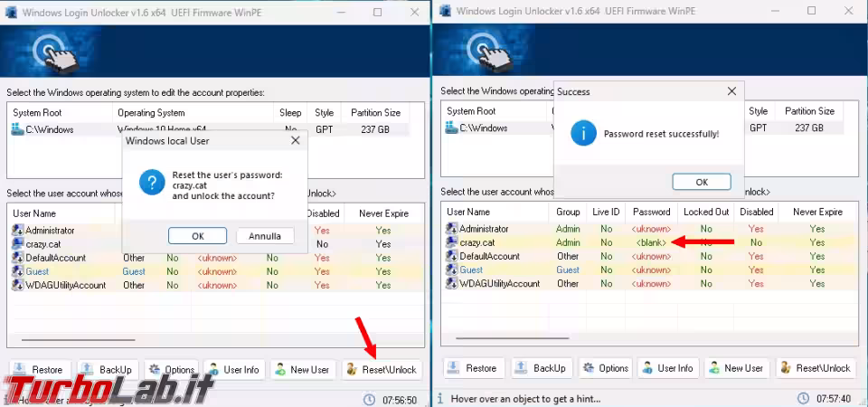This screenshot has height=407, width=868.
Task: Open User Info in left window
Action: pos(235,369)
